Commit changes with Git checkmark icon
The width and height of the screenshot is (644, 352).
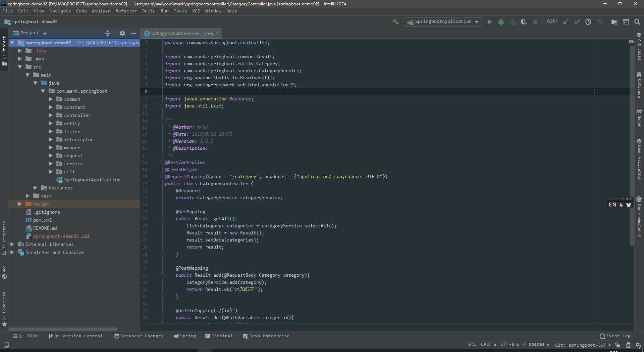(577, 22)
